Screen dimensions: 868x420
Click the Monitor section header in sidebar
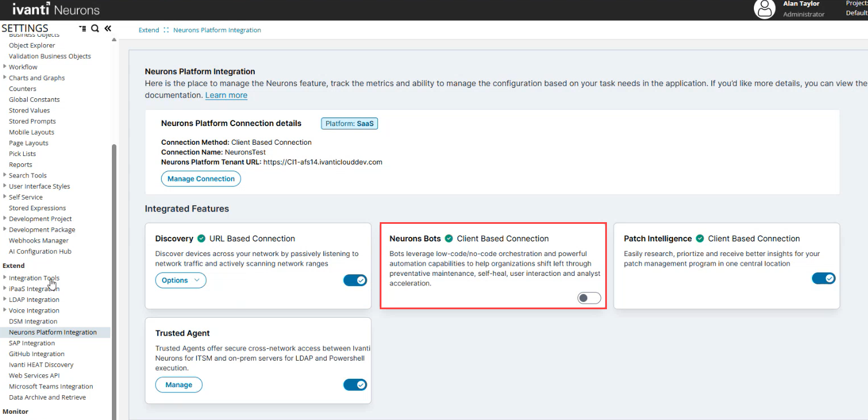[x=15, y=412]
